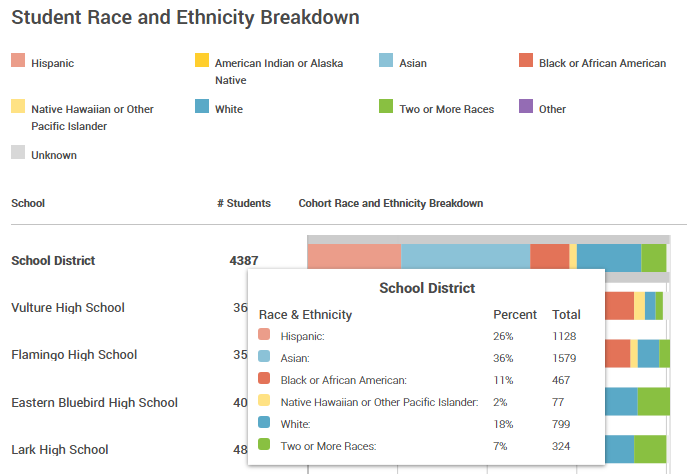Select Eastern Bluebird High School
This screenshot has height=474, width=687.
(x=94, y=402)
